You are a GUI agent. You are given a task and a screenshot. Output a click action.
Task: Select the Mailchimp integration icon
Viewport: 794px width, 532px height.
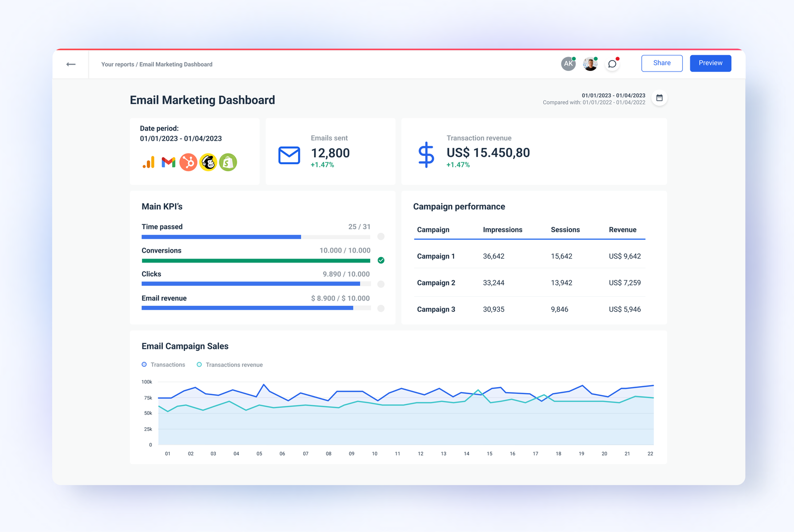[x=208, y=162]
